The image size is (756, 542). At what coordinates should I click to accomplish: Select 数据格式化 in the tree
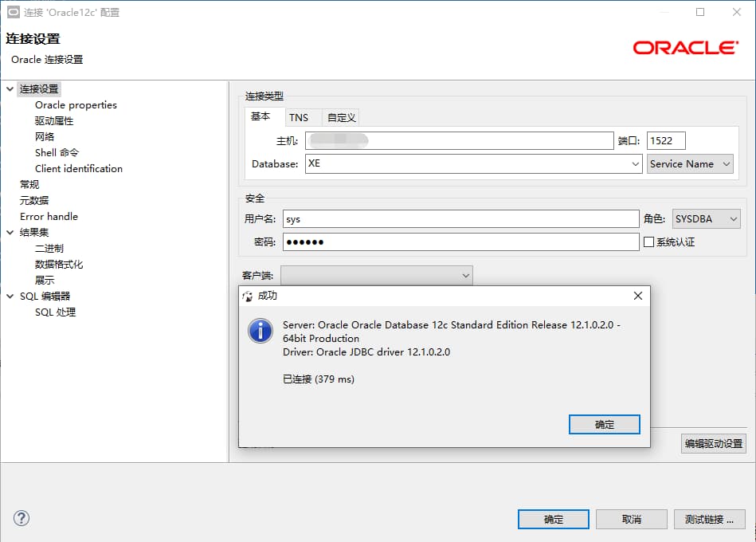point(59,265)
